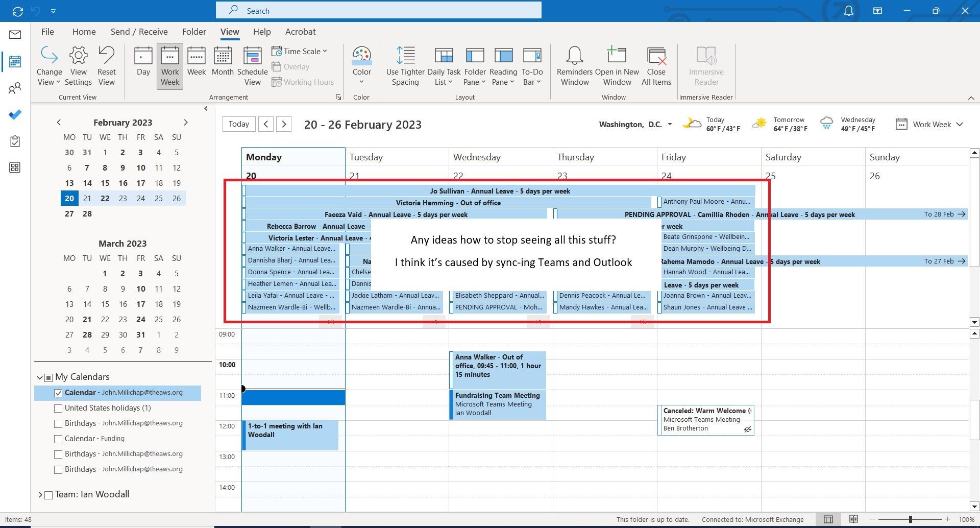This screenshot has height=528, width=980.
Task: Switch to the Home ribbon tab
Action: (84, 31)
